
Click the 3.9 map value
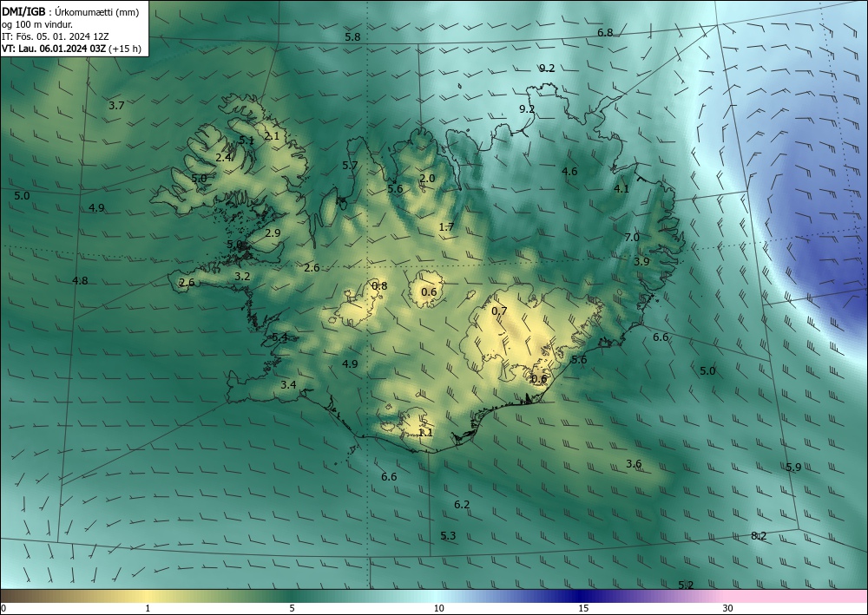tap(641, 262)
